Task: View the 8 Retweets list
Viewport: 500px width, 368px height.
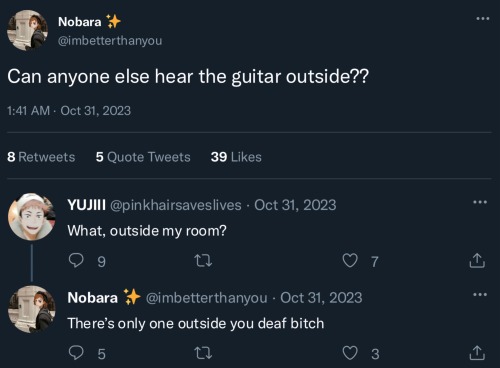Action: [x=41, y=157]
